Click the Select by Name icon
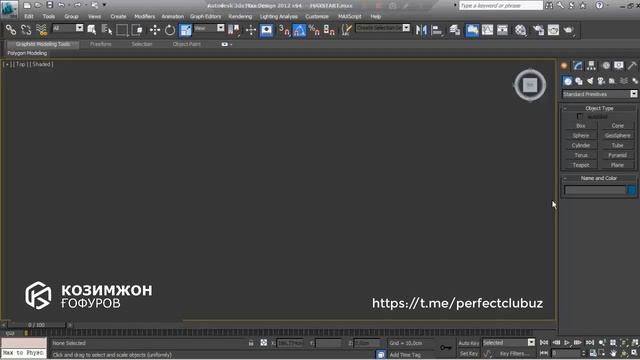 (x=107, y=30)
